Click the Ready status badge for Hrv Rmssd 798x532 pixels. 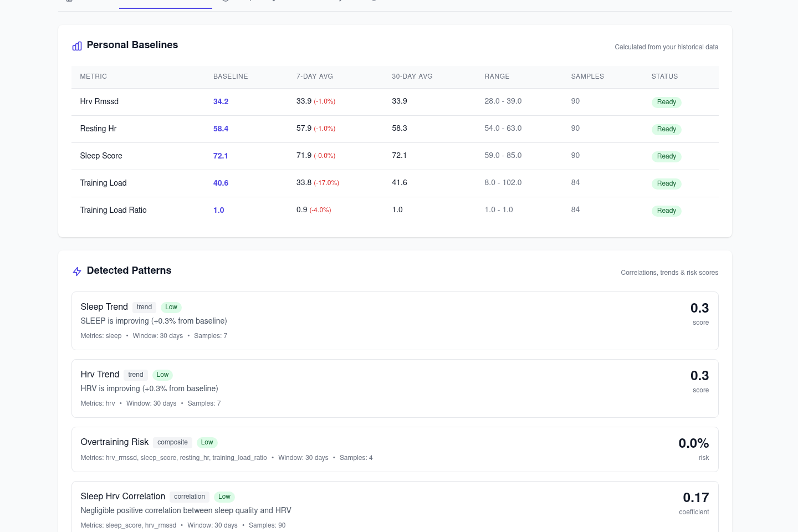point(666,102)
